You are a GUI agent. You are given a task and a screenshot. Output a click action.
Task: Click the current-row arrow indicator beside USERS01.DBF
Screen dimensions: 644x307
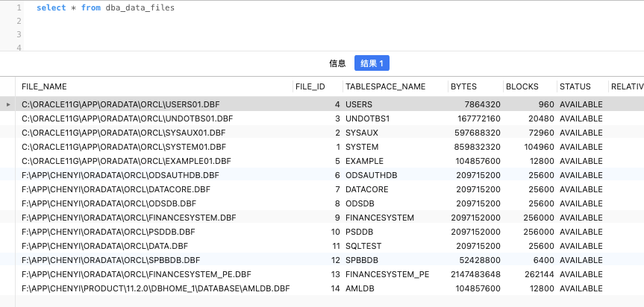point(8,105)
